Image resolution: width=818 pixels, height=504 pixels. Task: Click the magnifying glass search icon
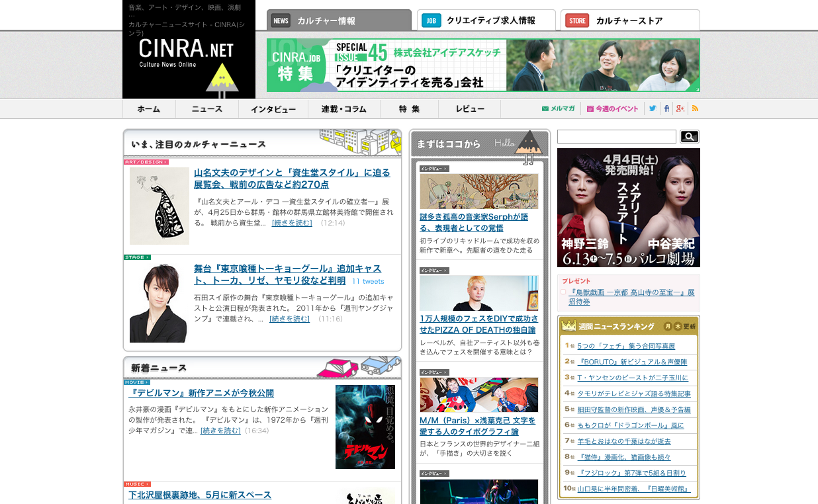pyautogui.click(x=689, y=136)
